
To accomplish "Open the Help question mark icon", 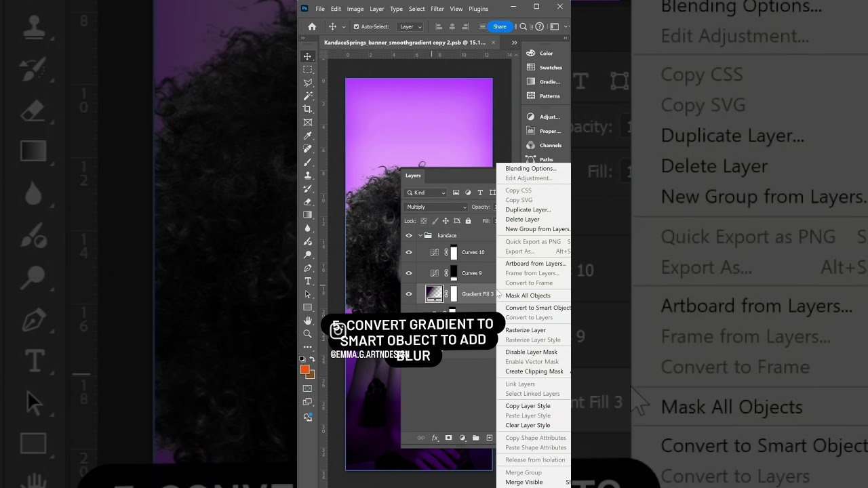I will pyautogui.click(x=540, y=26).
